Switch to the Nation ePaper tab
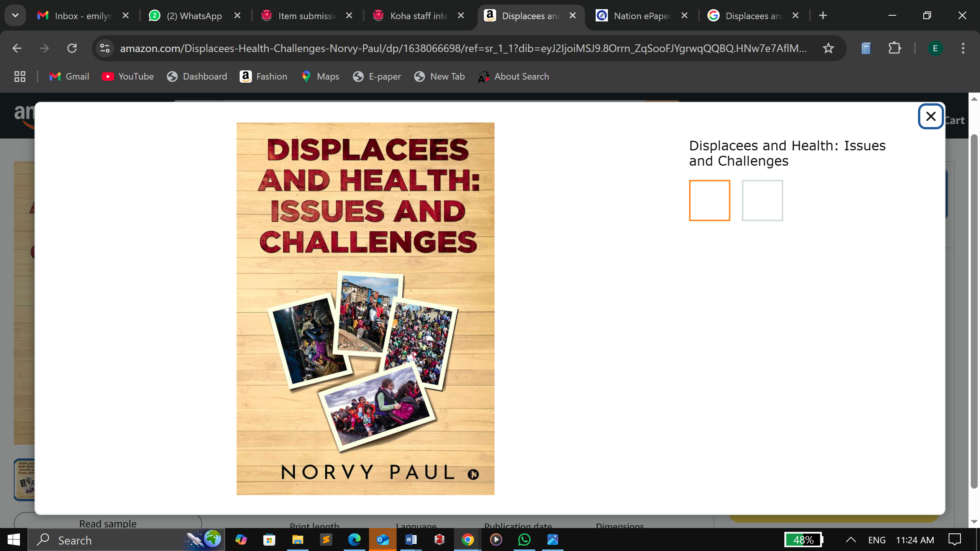 click(642, 16)
